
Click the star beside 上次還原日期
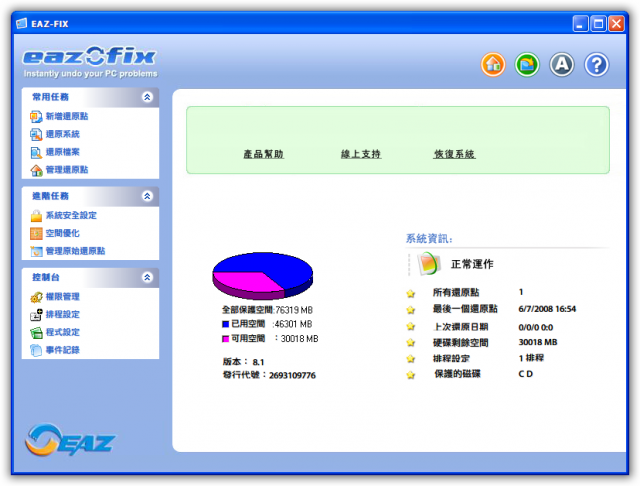coord(411,326)
